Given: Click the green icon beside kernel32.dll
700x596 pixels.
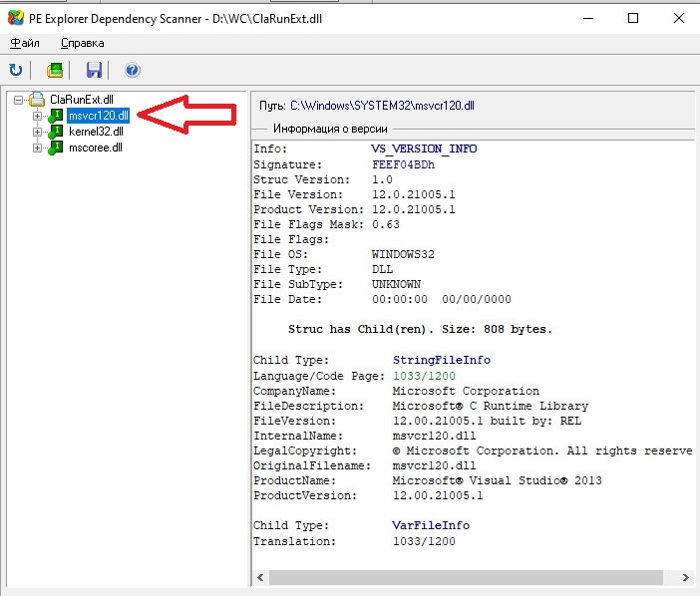Looking at the screenshot, I should coord(56,132).
